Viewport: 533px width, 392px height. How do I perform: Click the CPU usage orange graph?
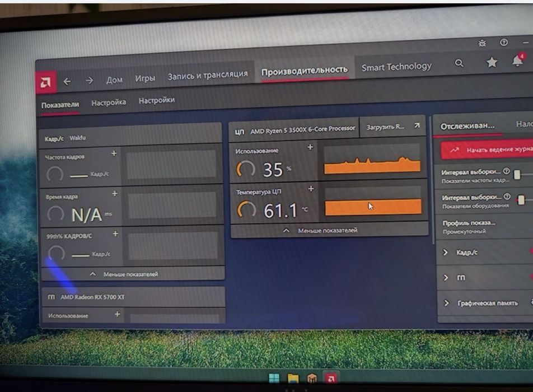point(372,160)
